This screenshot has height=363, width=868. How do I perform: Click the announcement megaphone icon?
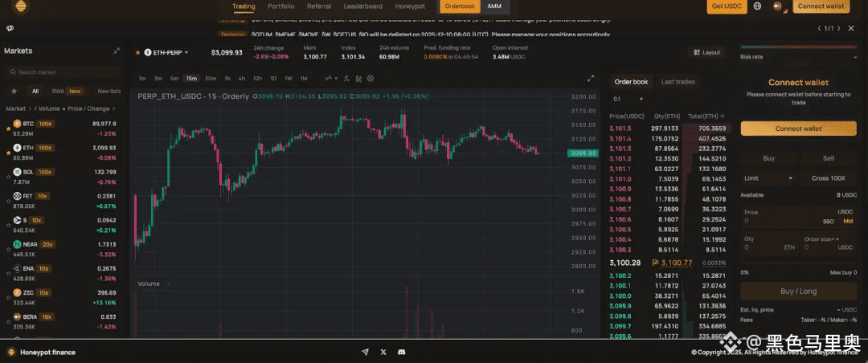click(x=10, y=28)
